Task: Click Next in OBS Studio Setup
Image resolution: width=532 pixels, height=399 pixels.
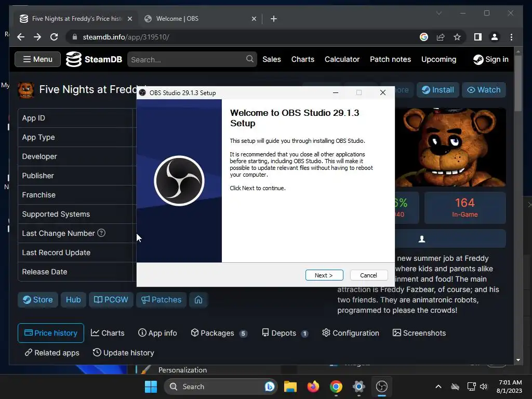Action: click(x=324, y=275)
